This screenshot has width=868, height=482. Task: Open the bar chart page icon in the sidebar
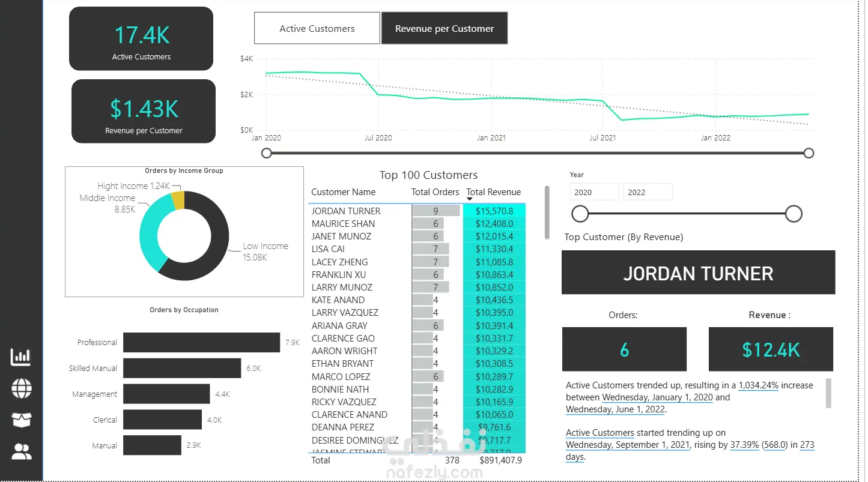(x=21, y=357)
